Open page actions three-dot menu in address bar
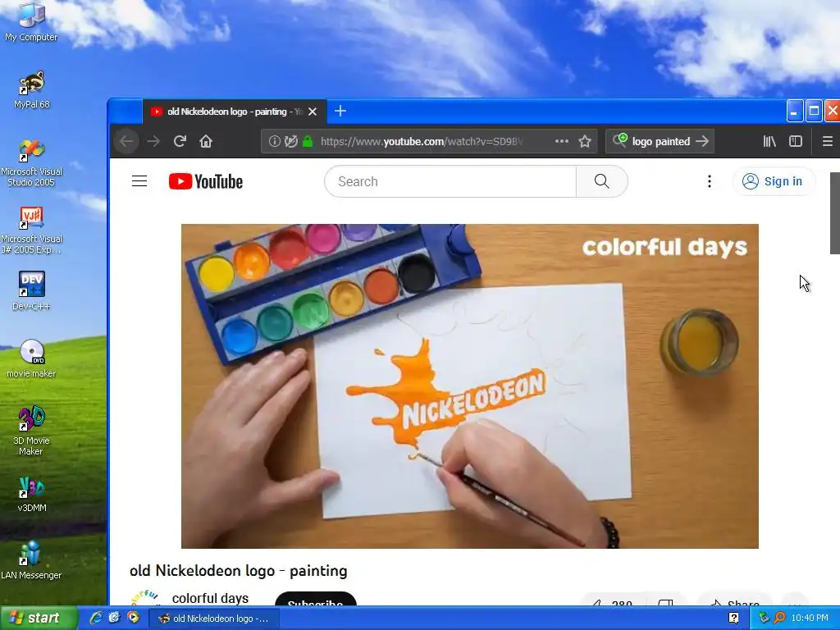 pyautogui.click(x=561, y=141)
